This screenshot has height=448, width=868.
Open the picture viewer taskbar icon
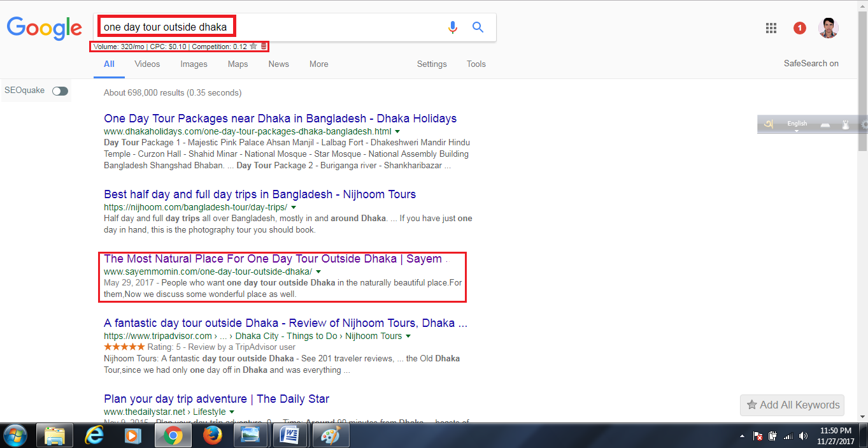pos(251,436)
